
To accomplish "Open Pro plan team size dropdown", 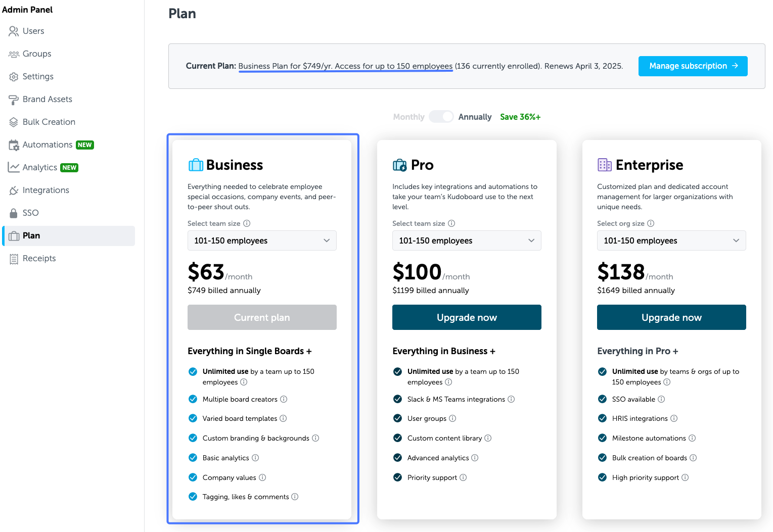I will coord(467,240).
